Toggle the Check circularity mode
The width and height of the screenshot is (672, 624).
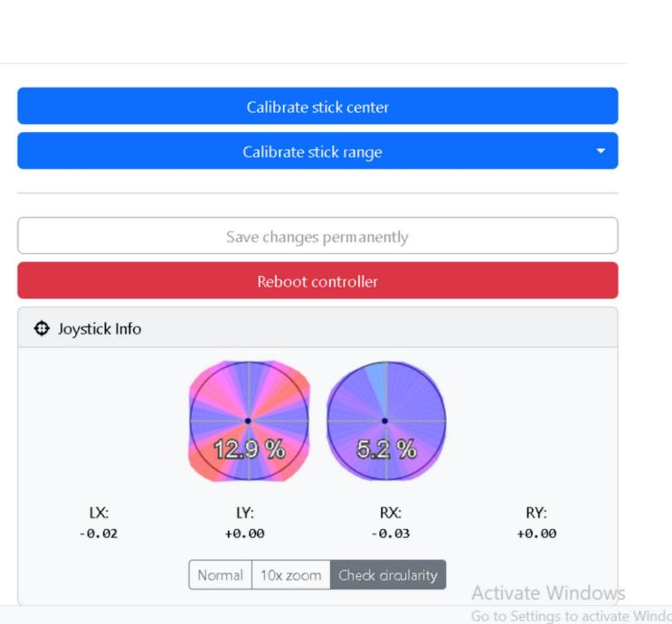point(387,575)
